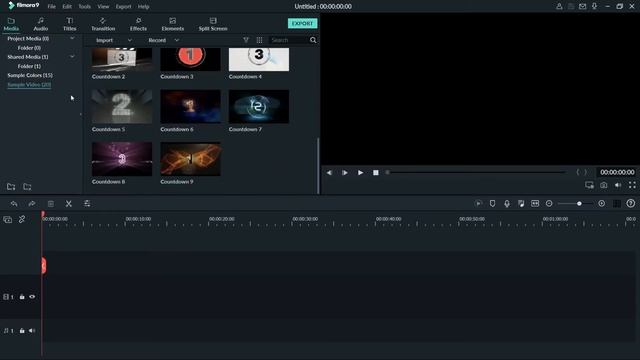The height and width of the screenshot is (360, 640).
Task: Click the media filter funnel icon
Action: [x=246, y=40]
